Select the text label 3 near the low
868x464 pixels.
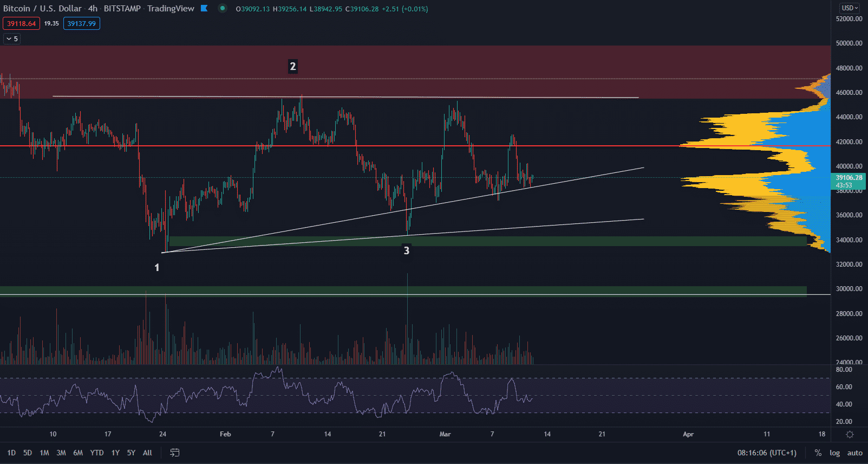pos(406,250)
